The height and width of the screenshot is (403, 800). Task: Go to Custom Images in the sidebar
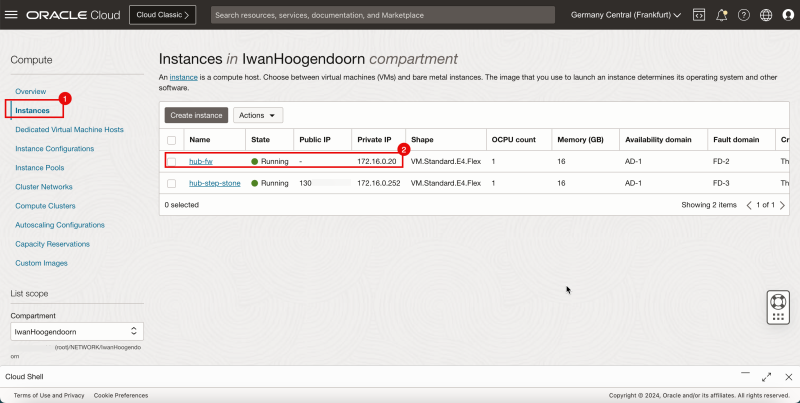coord(42,263)
